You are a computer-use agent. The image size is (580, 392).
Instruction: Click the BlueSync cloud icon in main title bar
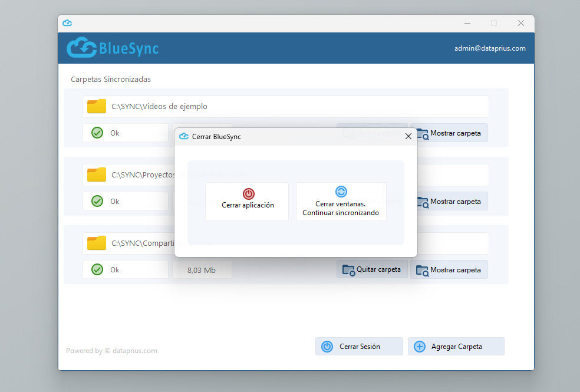[x=67, y=23]
